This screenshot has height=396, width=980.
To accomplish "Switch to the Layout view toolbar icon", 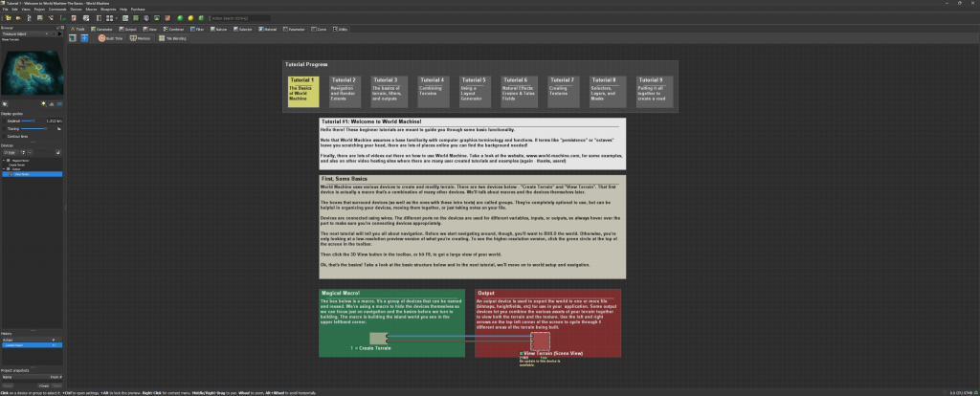I will click(x=135, y=18).
